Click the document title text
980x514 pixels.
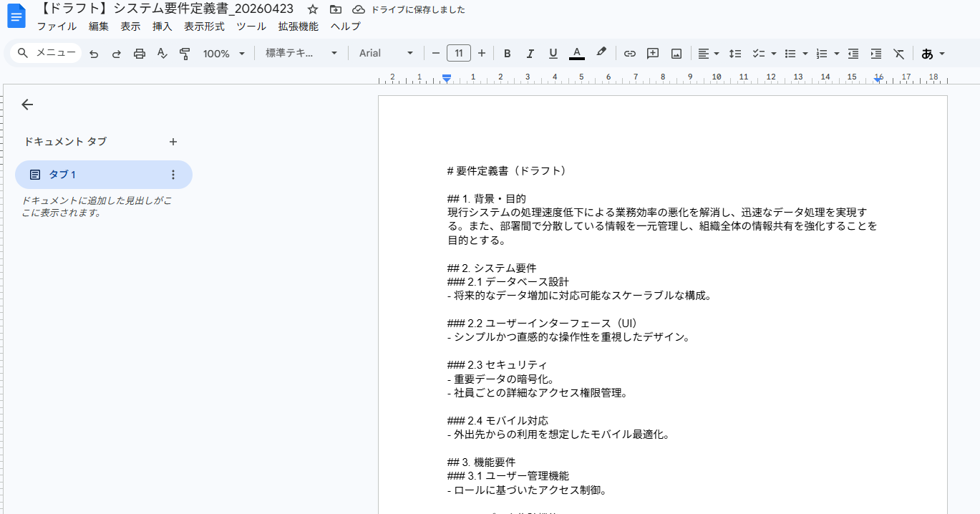click(168, 9)
